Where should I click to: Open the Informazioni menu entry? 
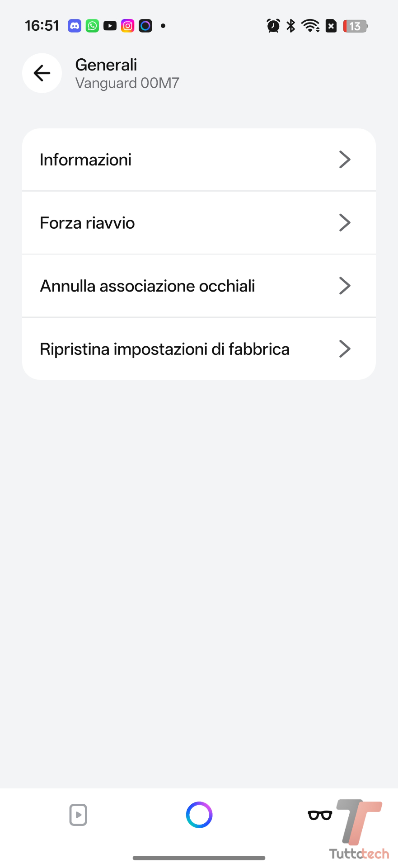click(86, 160)
